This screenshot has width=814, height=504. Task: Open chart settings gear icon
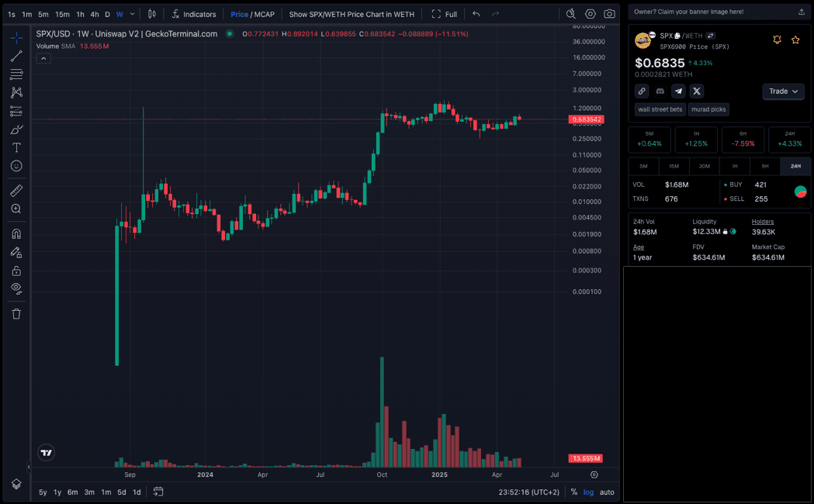pos(591,14)
